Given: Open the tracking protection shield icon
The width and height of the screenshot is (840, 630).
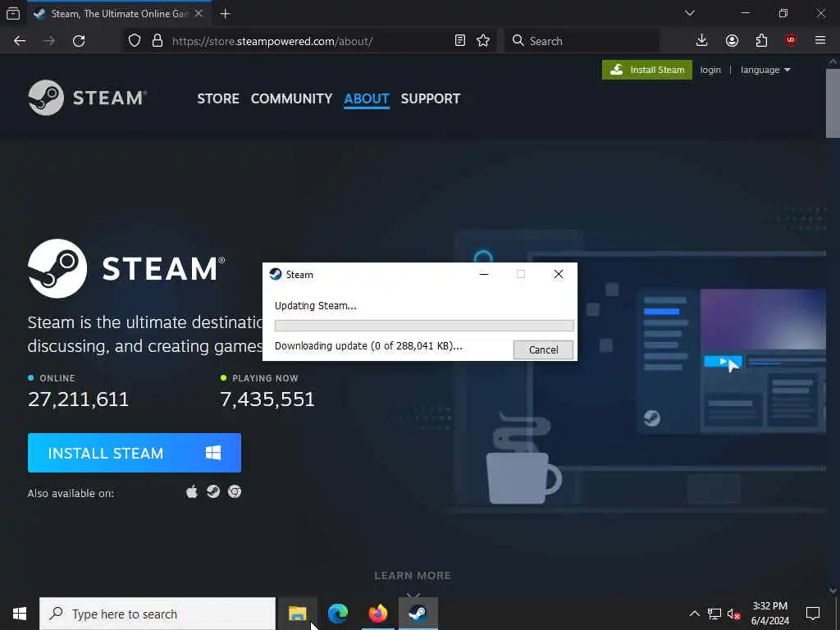Looking at the screenshot, I should coord(135,41).
